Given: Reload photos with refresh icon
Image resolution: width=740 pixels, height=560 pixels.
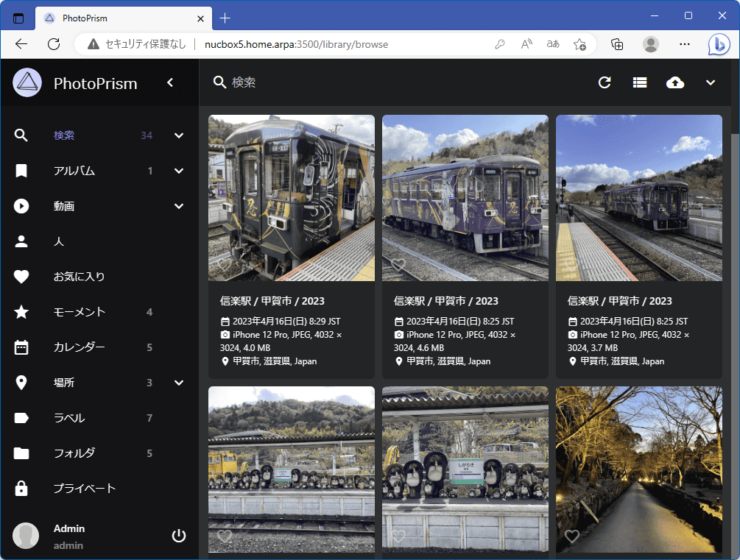Looking at the screenshot, I should coord(605,82).
